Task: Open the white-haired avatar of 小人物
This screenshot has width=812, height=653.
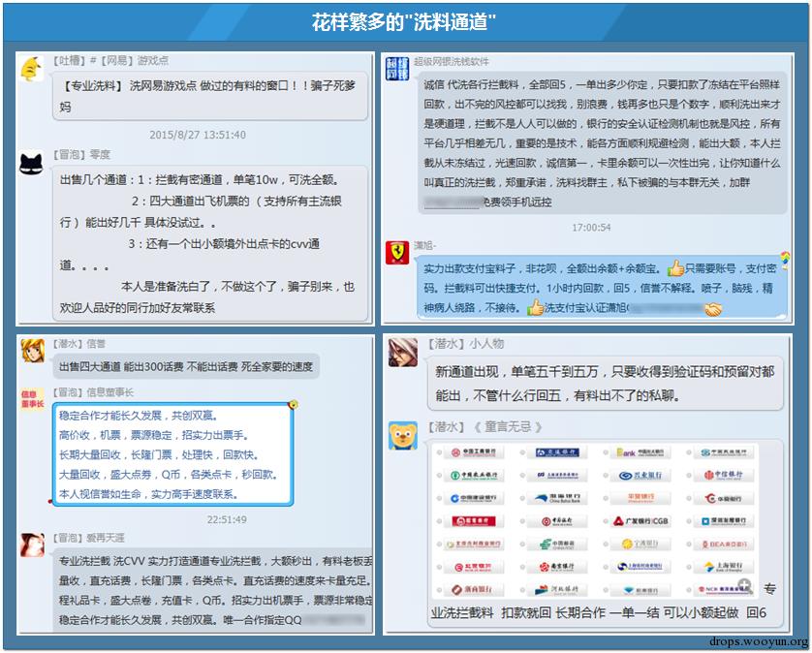Action: pos(403,353)
